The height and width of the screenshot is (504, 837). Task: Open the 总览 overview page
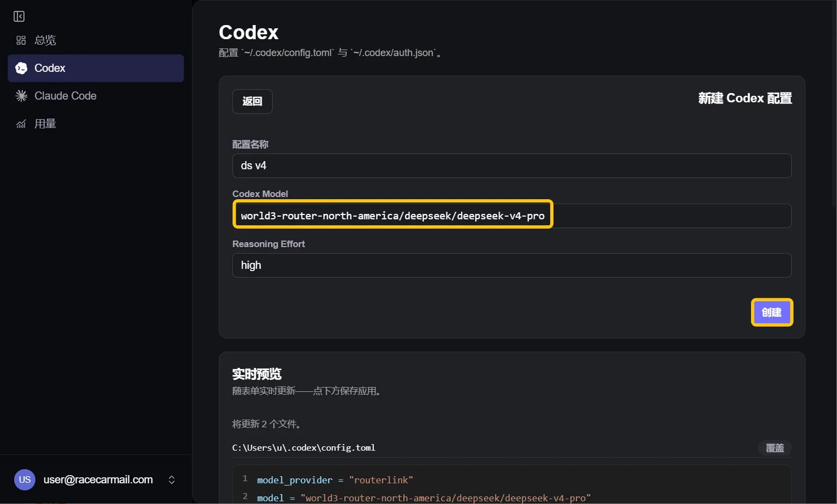(96, 40)
